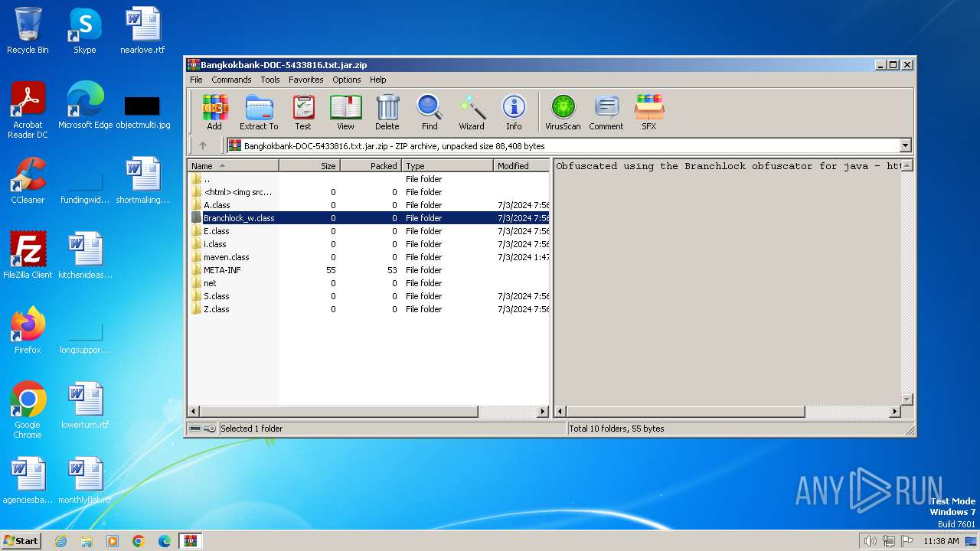Image resolution: width=980 pixels, height=551 pixels.
Task: Click the SFX toolbar icon
Action: click(x=648, y=112)
